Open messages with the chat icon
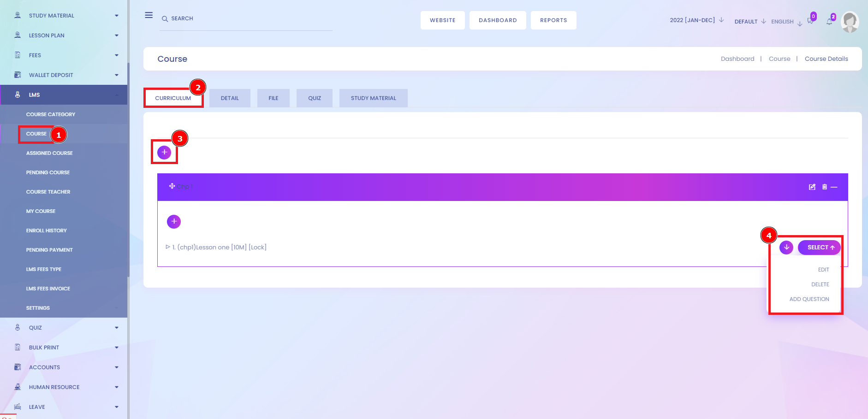This screenshot has height=419, width=868. pos(810,21)
